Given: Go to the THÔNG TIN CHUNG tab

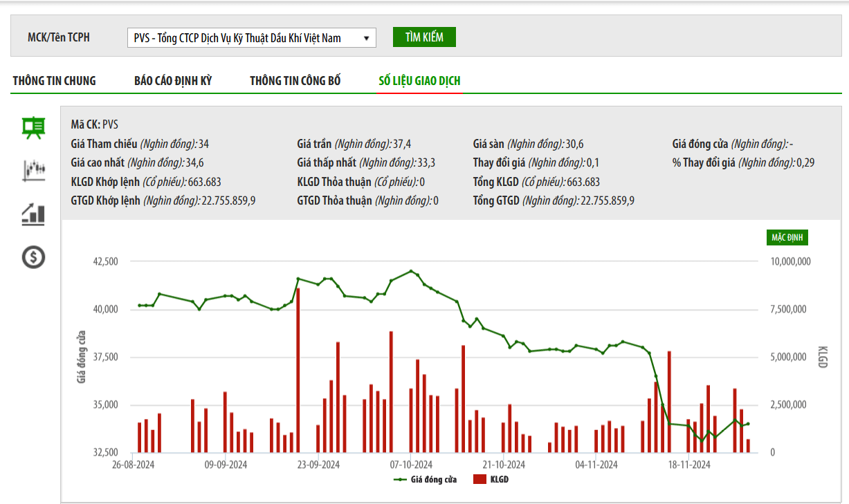Looking at the screenshot, I should [x=54, y=81].
